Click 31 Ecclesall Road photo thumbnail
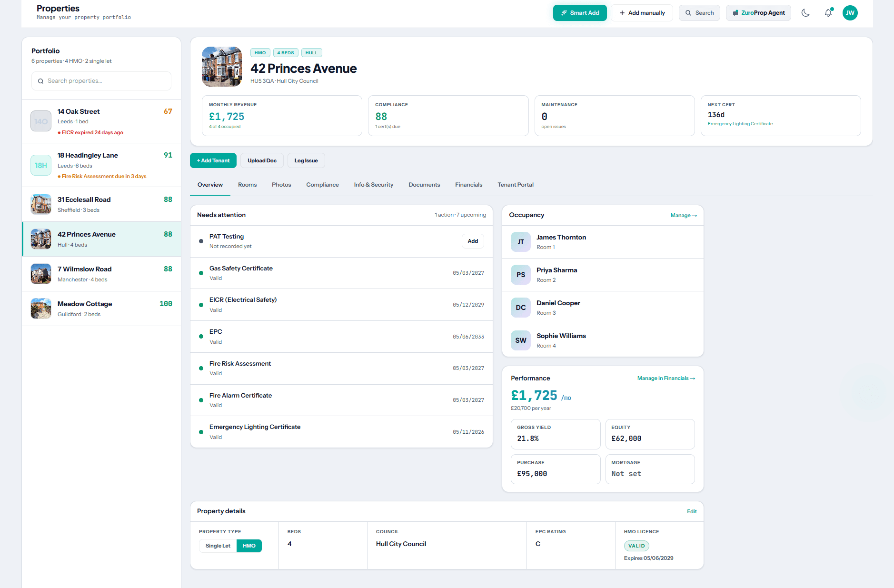The width and height of the screenshot is (894, 588). [x=41, y=204]
